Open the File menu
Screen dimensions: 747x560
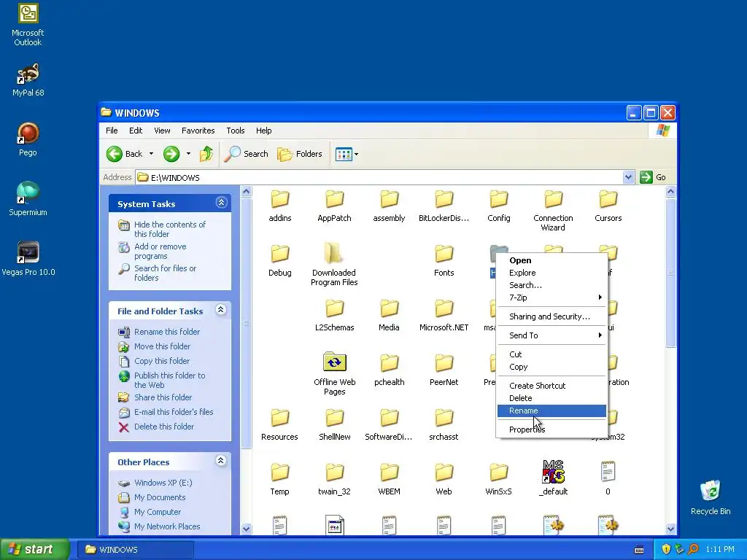point(112,131)
